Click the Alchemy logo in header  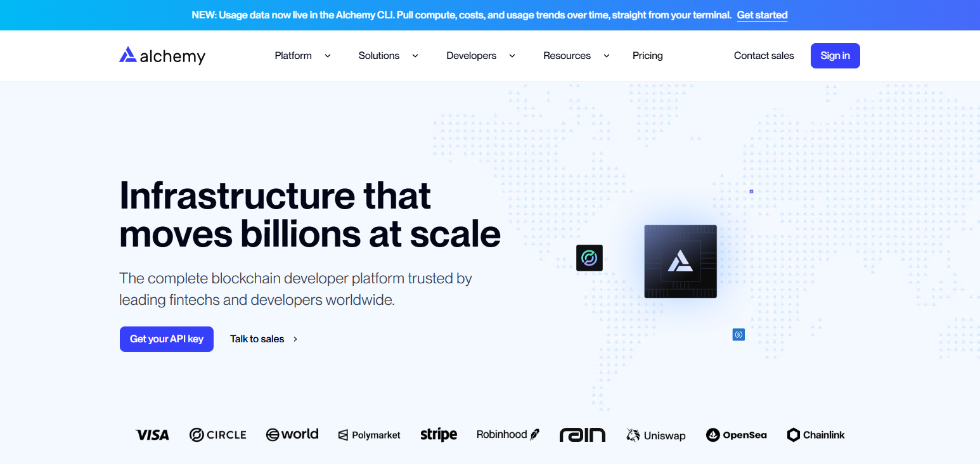(162, 56)
